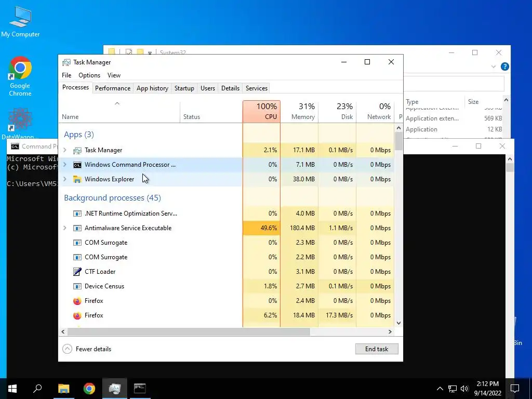
Task: Open the View menu
Action: [x=114, y=75]
